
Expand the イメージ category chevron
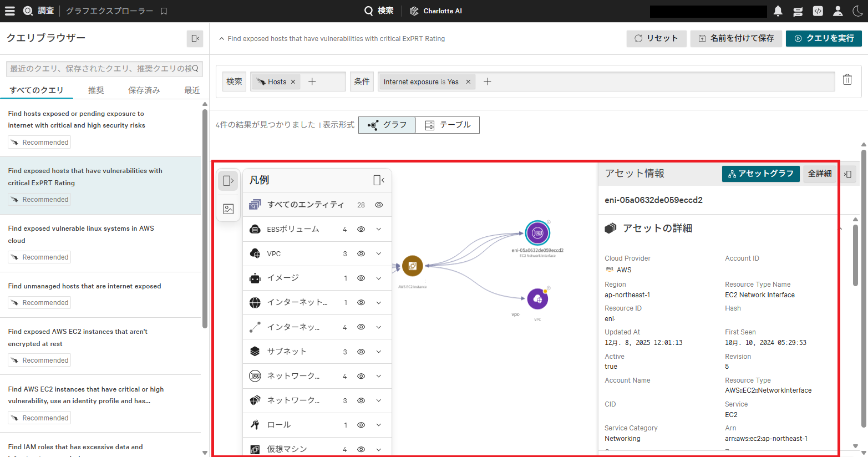[379, 278]
